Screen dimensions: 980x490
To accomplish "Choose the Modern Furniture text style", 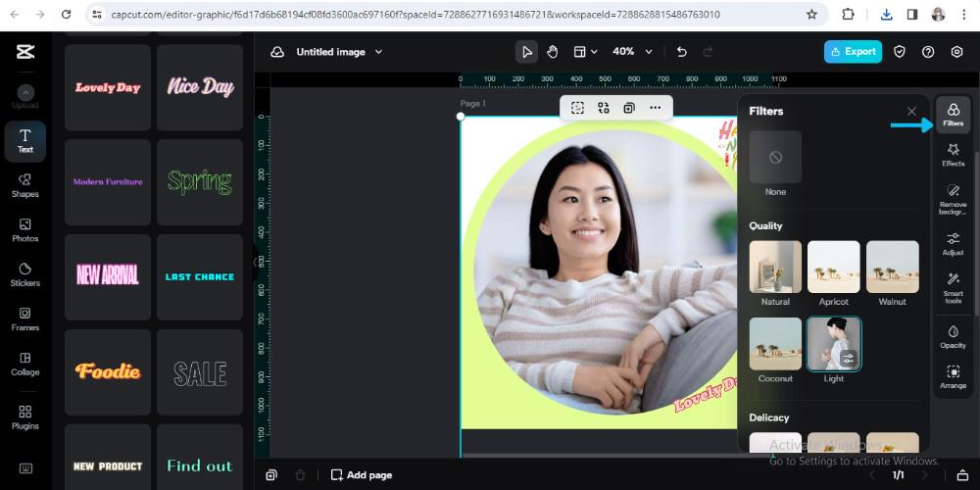I will (x=108, y=182).
